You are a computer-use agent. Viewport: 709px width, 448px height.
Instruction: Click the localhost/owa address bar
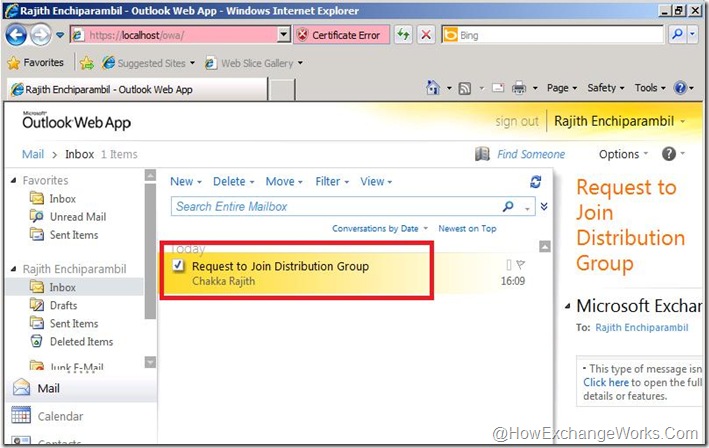(174, 35)
